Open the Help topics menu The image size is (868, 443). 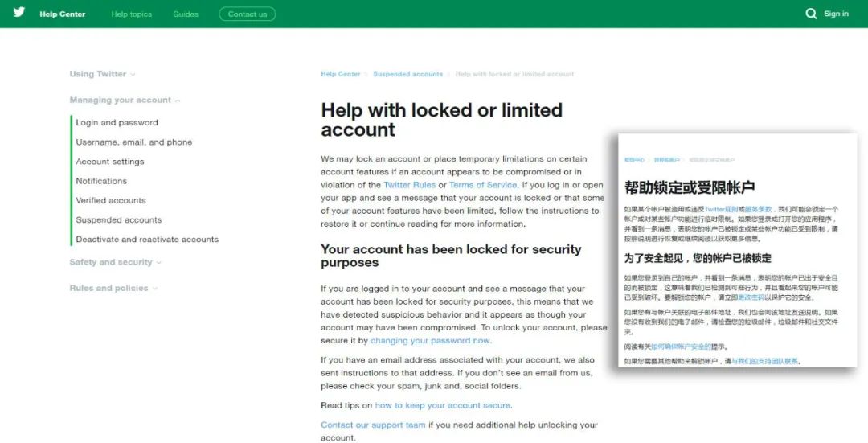(131, 14)
